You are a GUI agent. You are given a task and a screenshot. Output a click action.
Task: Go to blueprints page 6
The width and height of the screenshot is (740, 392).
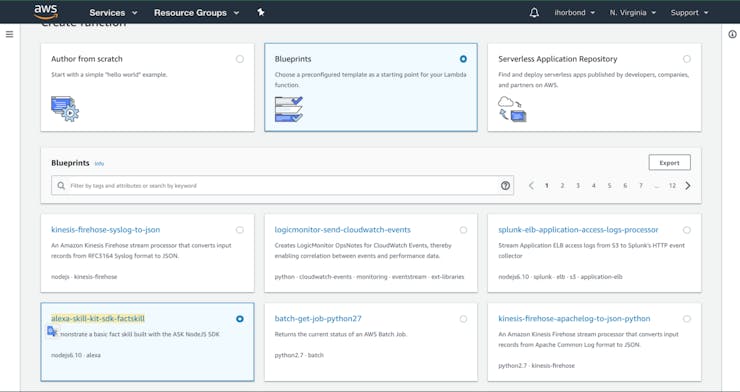625,186
